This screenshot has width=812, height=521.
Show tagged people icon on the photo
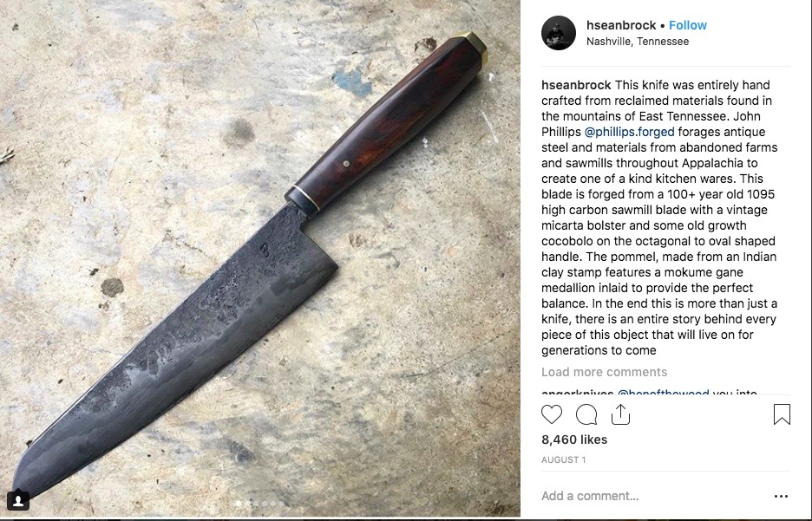pyautogui.click(x=17, y=500)
